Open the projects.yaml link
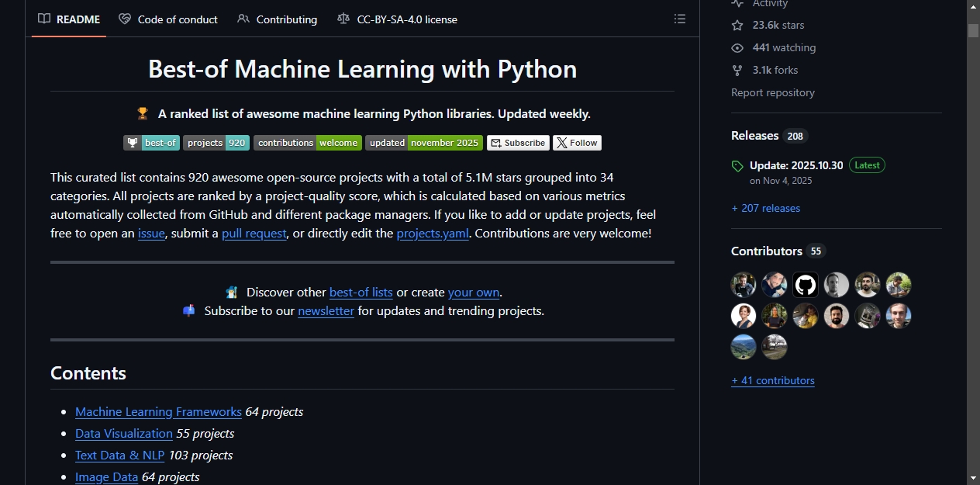 tap(433, 233)
